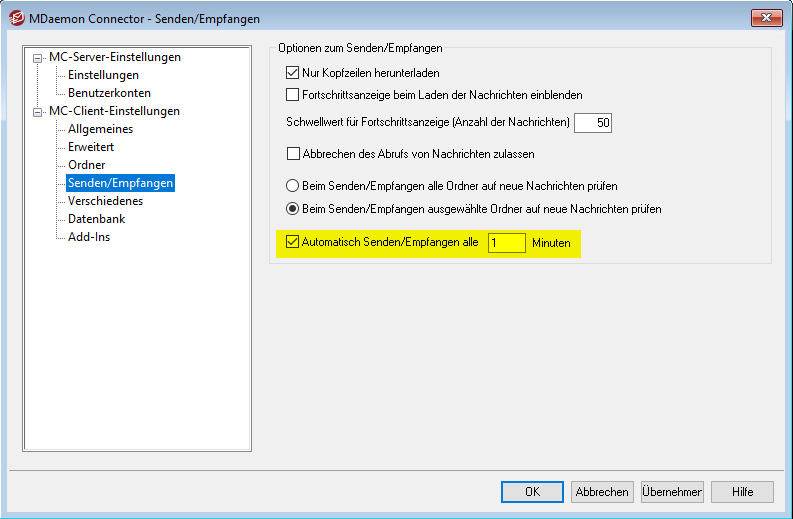Screen dimensions: 793x519
Task: Enable Abbrechen des Abrufs von Nachrichten
Action: point(293,155)
